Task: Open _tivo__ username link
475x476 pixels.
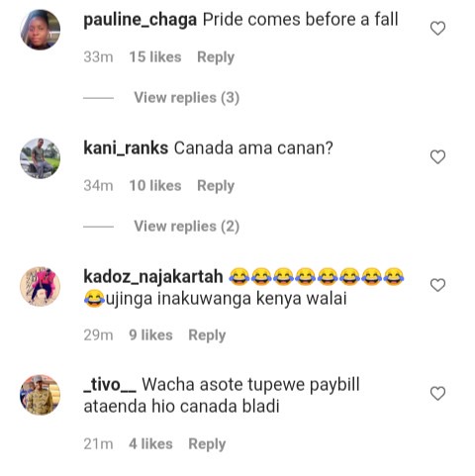Action: [x=110, y=385]
